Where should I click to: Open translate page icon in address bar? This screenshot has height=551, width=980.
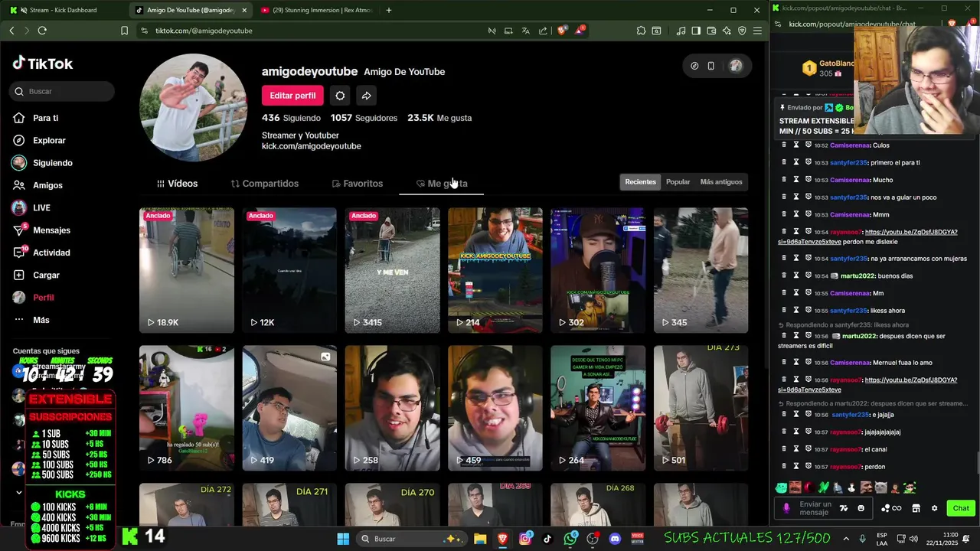pos(525,31)
